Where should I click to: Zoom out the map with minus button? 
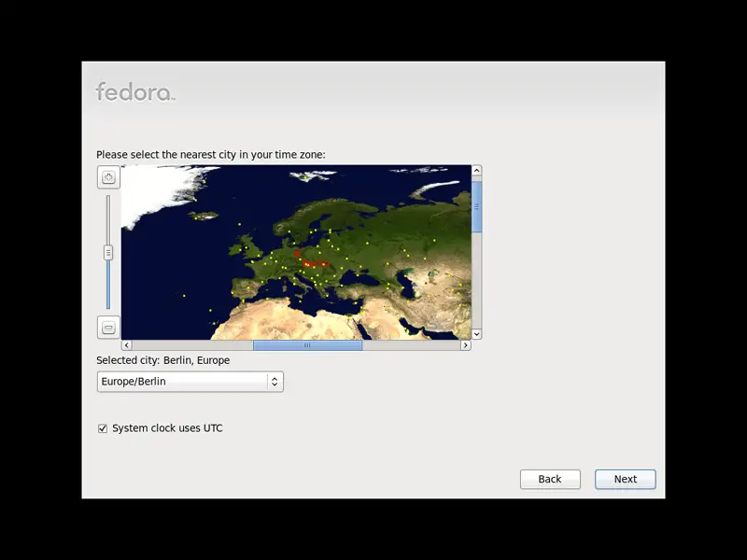coord(108,328)
